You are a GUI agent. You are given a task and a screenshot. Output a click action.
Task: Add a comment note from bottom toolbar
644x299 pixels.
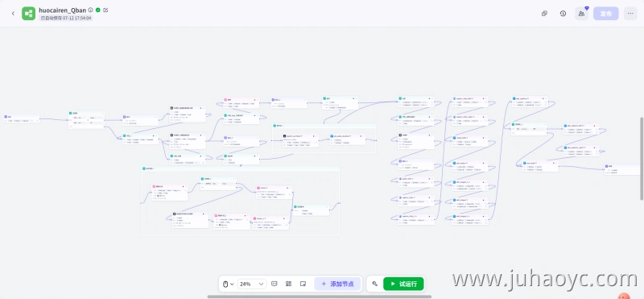tap(275, 284)
